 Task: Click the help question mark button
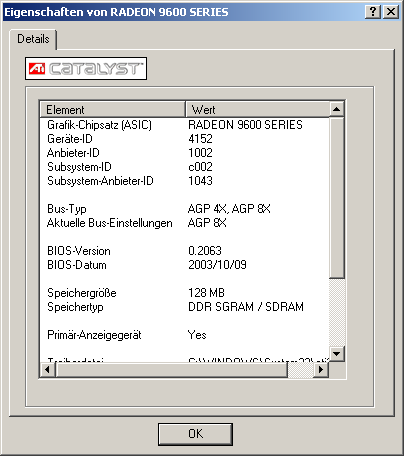pos(373,12)
